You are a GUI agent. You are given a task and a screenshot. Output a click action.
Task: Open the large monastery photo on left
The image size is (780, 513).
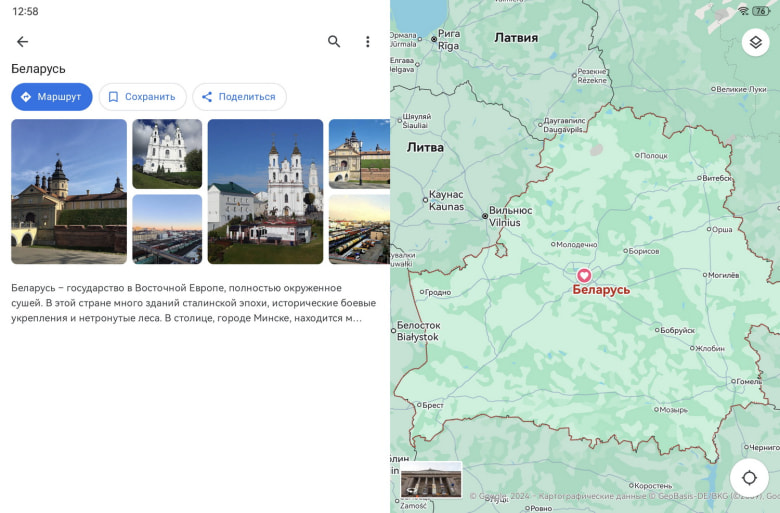click(x=69, y=191)
